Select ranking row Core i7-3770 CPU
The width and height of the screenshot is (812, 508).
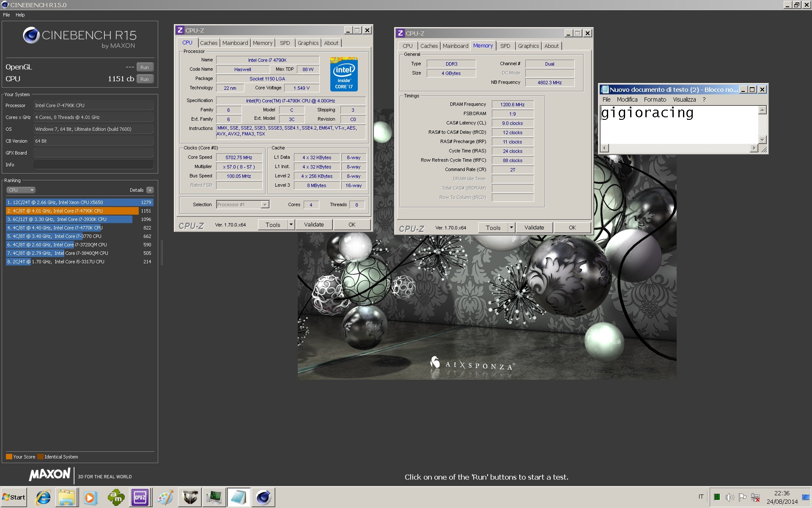tap(80, 236)
